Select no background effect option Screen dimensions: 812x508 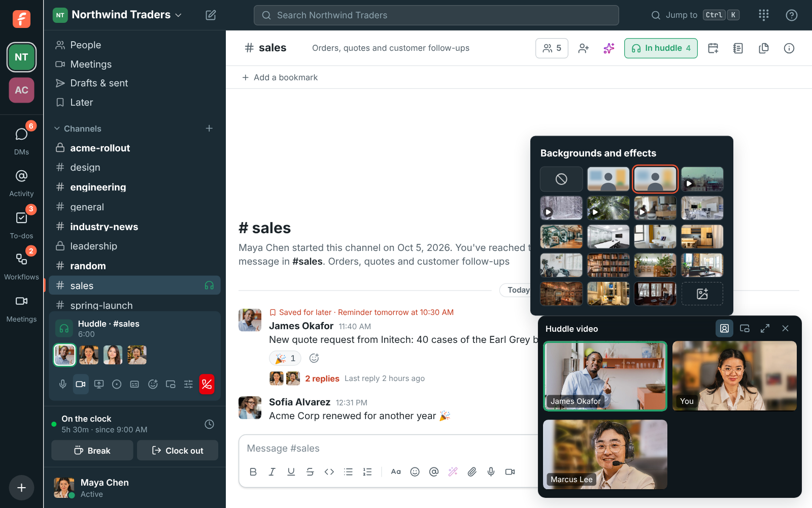[x=561, y=179]
